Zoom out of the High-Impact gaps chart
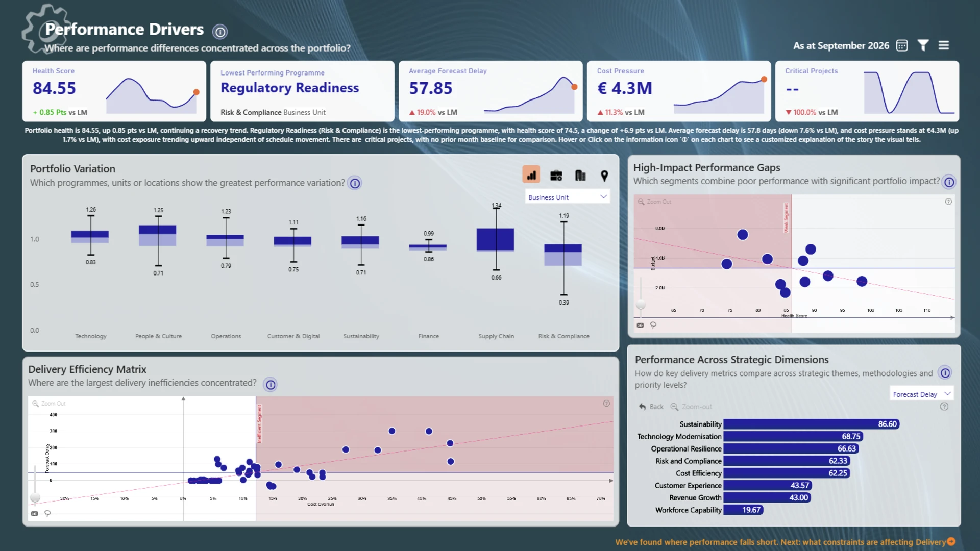 pos(654,202)
